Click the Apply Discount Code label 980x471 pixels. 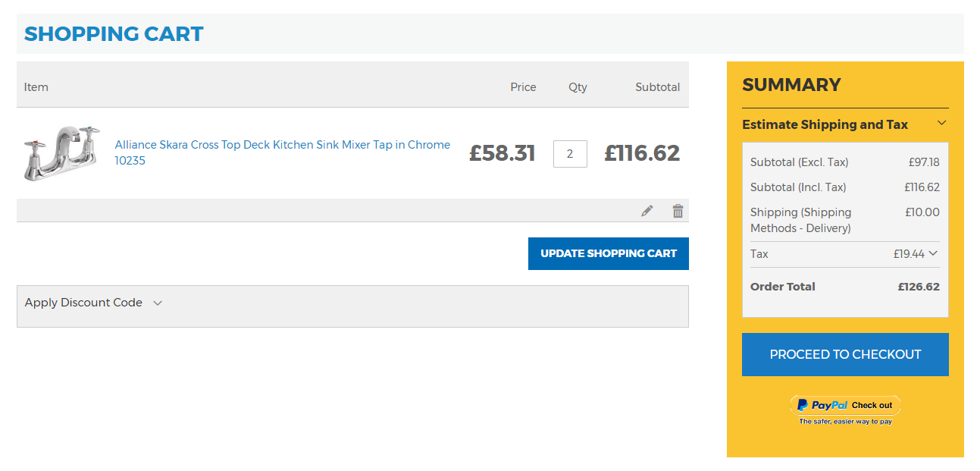[x=83, y=303]
